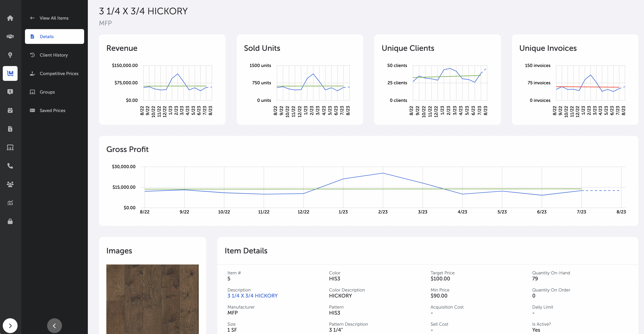Viewport: 644px width, 334px height.
Task: Expand the sidebar with the right arrow
Action: [10, 325]
